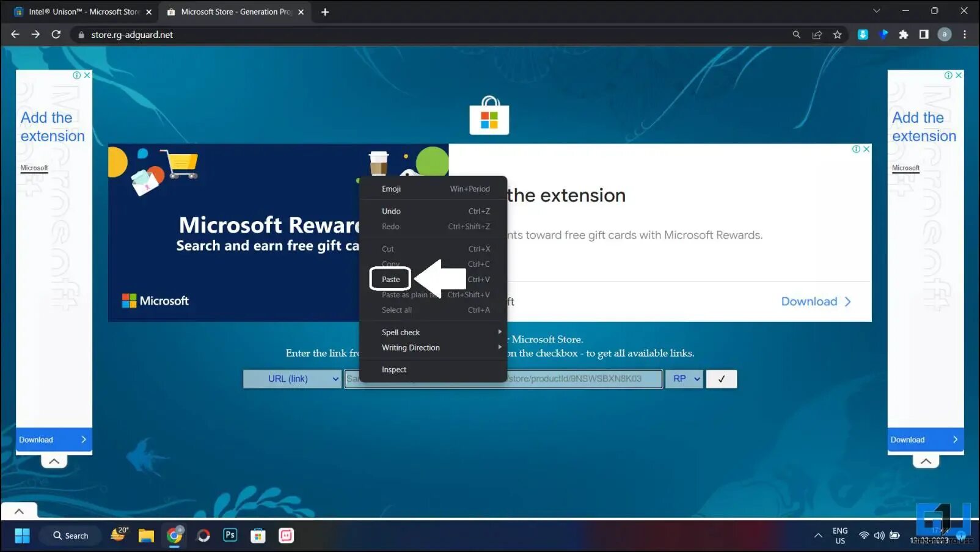The width and height of the screenshot is (980, 552).
Task: Click the checkmark submit button
Action: click(722, 379)
